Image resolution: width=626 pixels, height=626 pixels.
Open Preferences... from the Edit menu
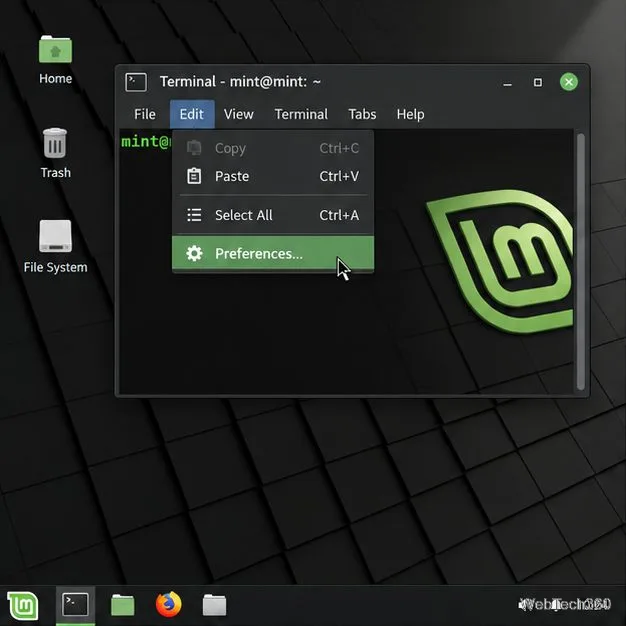pyautogui.click(x=273, y=254)
